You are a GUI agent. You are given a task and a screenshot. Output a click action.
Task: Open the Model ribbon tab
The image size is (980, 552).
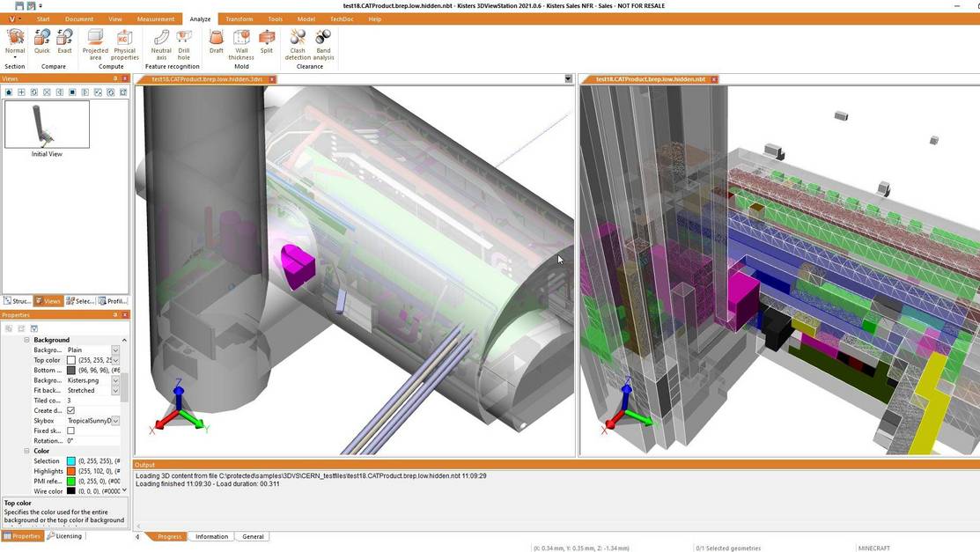pyautogui.click(x=306, y=19)
